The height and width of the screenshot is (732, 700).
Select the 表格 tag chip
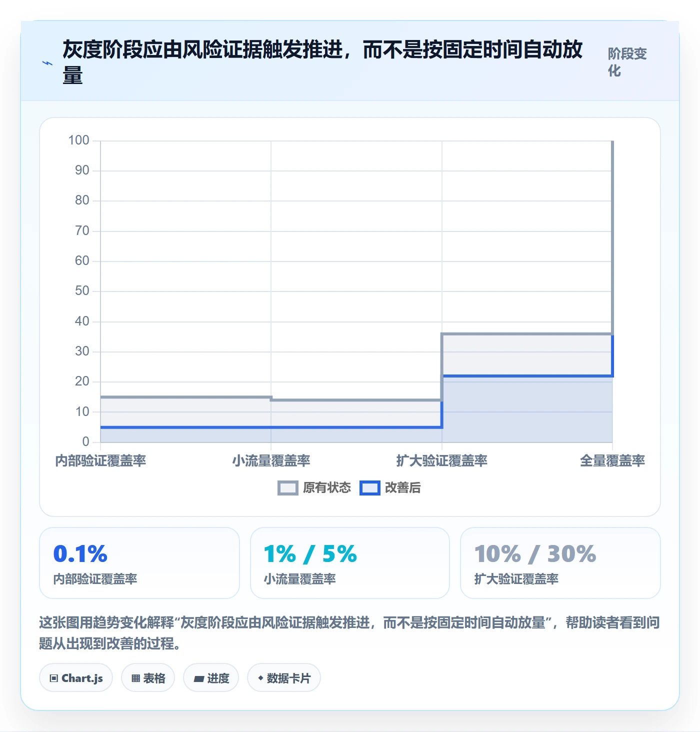148,678
